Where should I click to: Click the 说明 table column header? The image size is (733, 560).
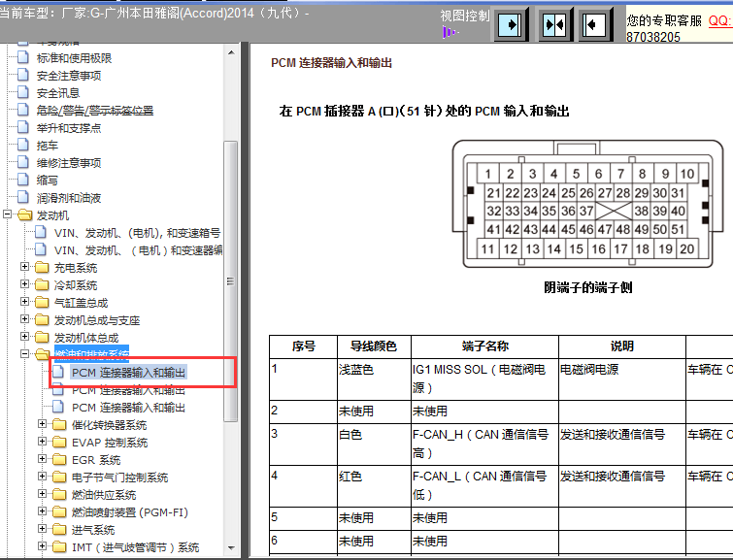[622, 346]
